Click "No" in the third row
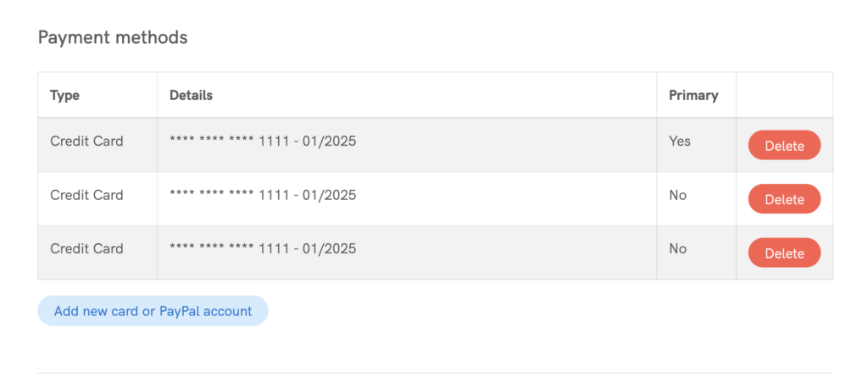 677,248
